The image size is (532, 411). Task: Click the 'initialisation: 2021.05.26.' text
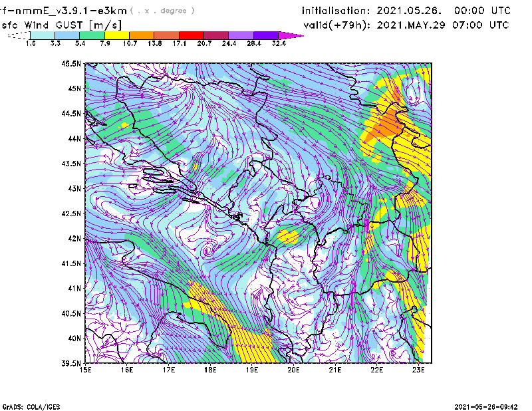pos(372,11)
